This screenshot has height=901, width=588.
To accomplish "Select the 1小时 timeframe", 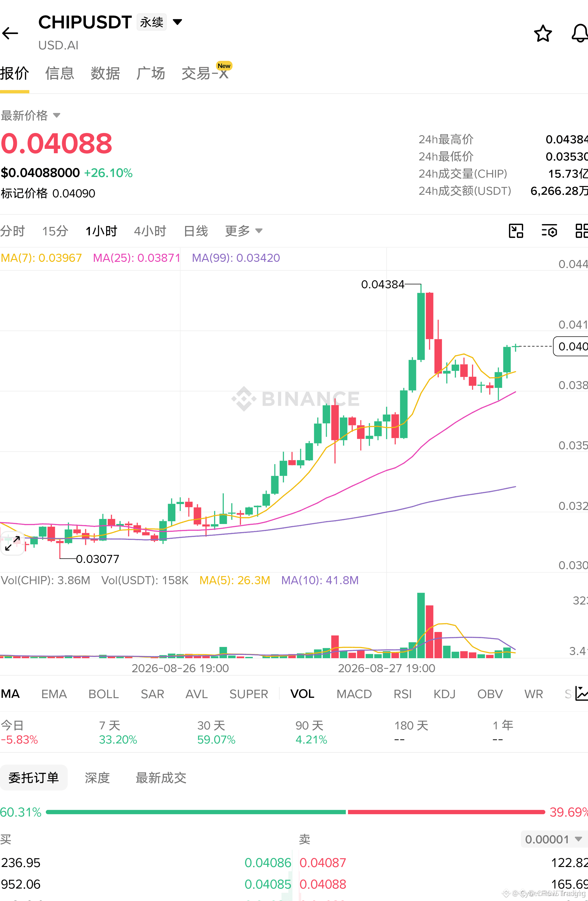I will (x=101, y=231).
